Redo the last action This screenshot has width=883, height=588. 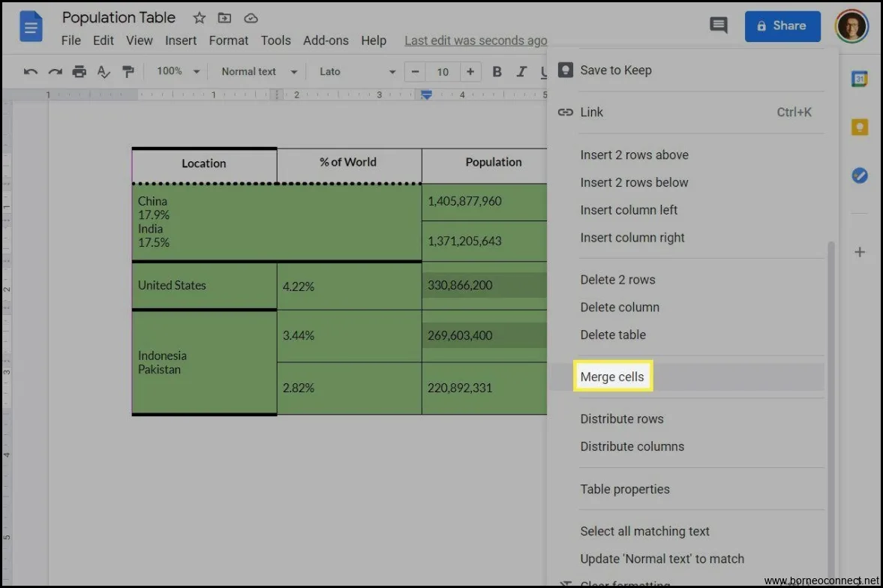pyautogui.click(x=54, y=71)
